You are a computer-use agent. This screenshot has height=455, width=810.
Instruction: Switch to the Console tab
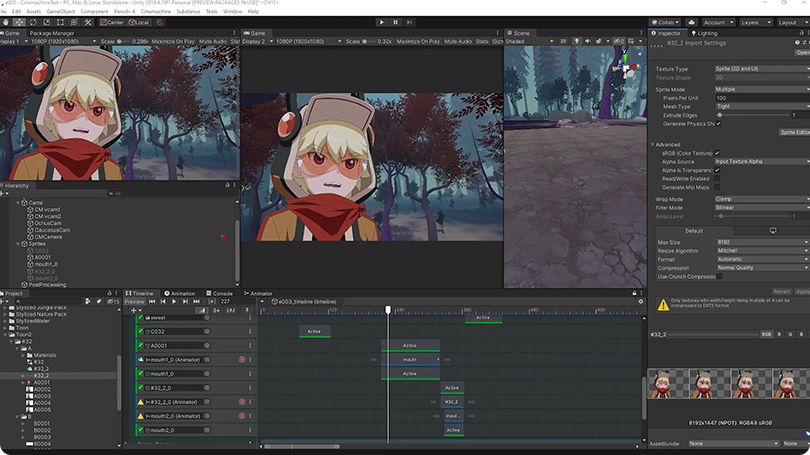tap(220, 293)
